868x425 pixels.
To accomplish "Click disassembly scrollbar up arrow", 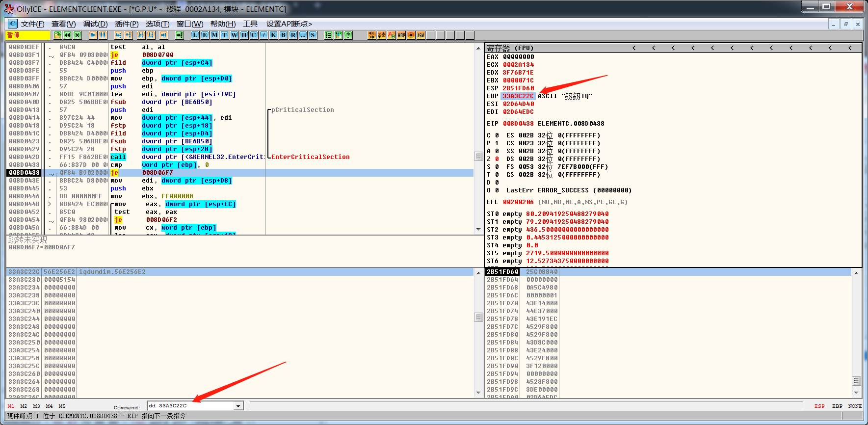I will point(478,48).
